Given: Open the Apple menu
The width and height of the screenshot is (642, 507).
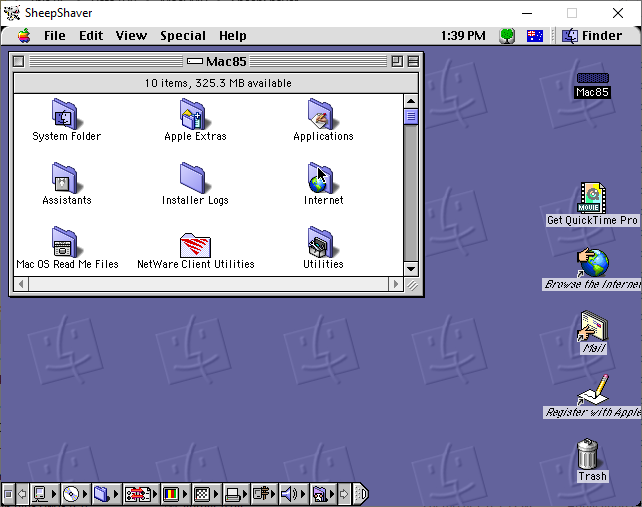Looking at the screenshot, I should coord(24,36).
